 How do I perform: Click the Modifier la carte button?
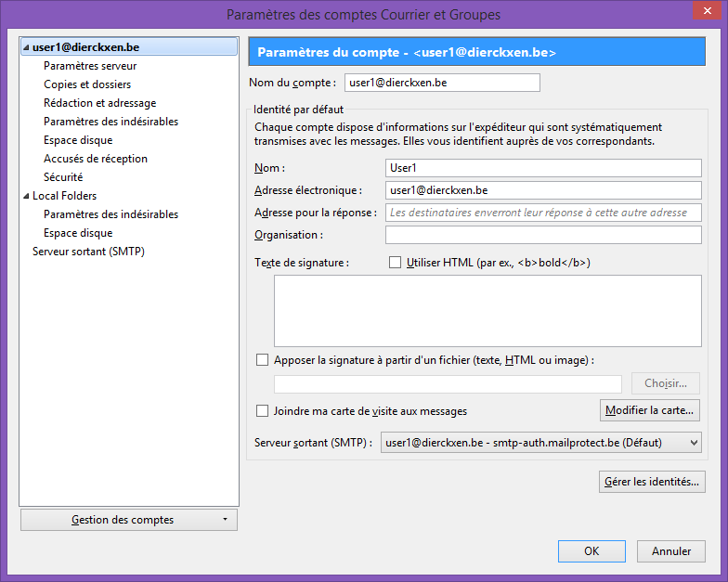click(x=650, y=409)
